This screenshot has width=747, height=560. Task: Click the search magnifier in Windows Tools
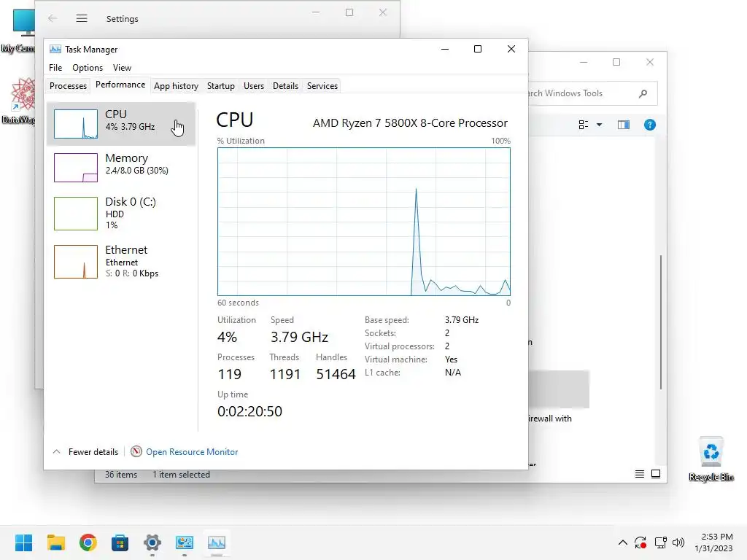coord(643,93)
